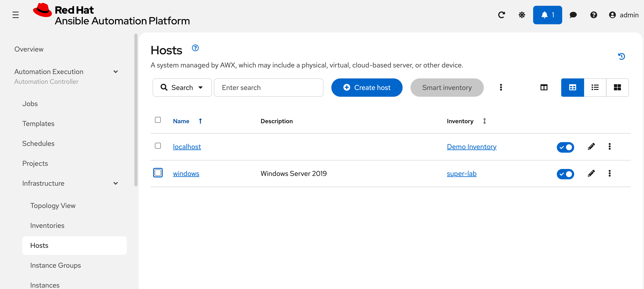Screen dimensions: 644x289
Task: Click the refresh icon in header
Action: point(501,15)
